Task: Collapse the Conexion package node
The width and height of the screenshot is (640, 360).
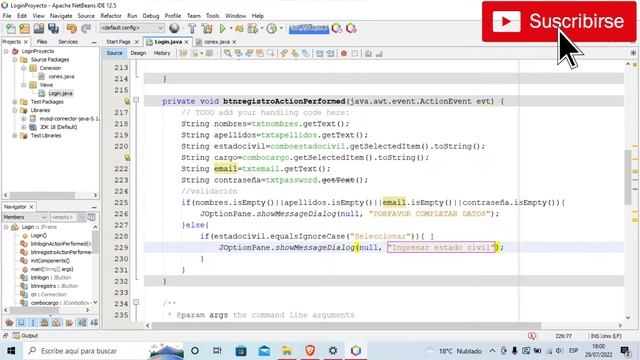Action: pyautogui.click(x=24, y=68)
